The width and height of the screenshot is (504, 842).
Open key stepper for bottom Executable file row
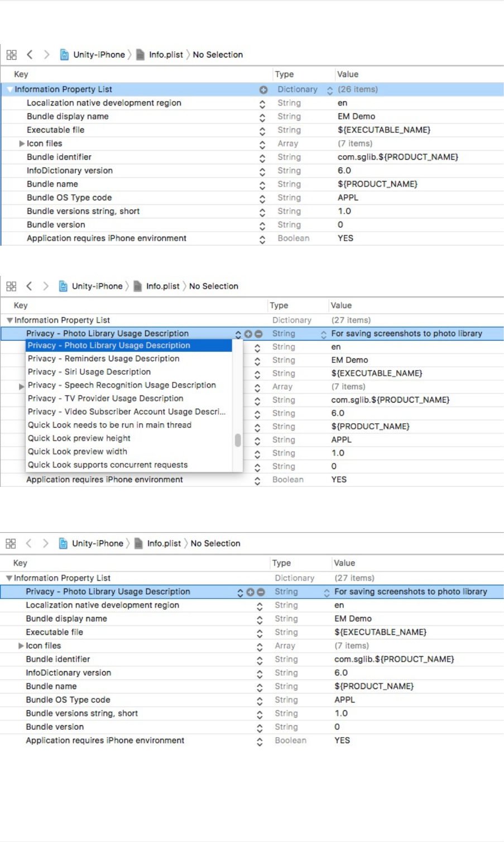click(x=260, y=633)
